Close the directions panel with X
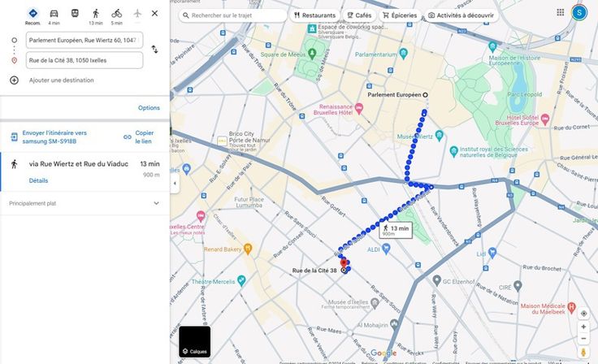This screenshot has width=598, height=364. (155, 13)
